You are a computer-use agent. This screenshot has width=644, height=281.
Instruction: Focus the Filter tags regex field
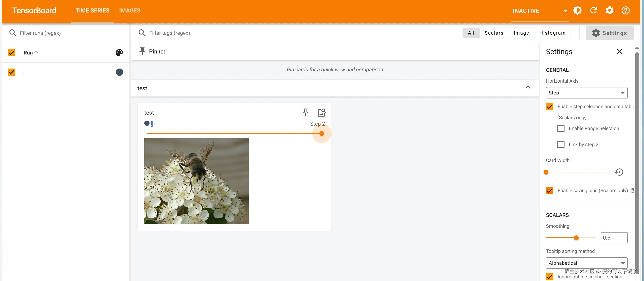[x=300, y=33]
